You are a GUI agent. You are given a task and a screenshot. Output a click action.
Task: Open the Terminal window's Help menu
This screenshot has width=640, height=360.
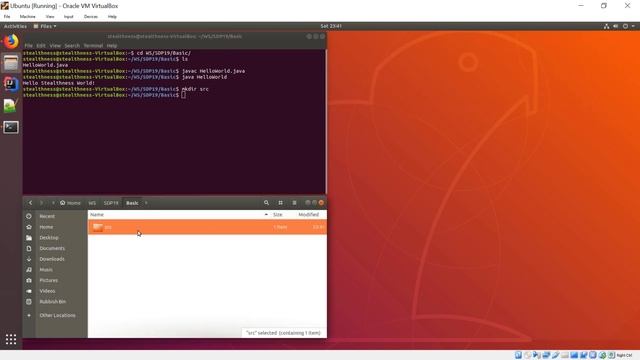(111, 46)
